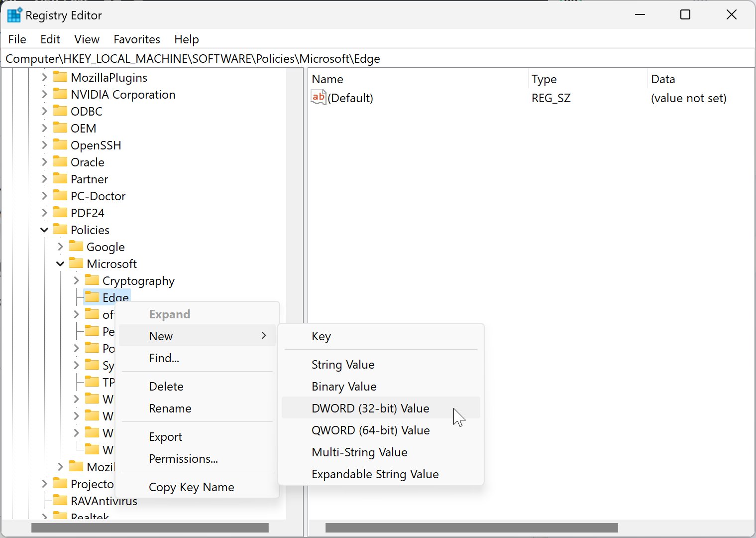Screen dimensions: 756x538
Task: Expand the Cryptography key
Action: [x=76, y=280]
